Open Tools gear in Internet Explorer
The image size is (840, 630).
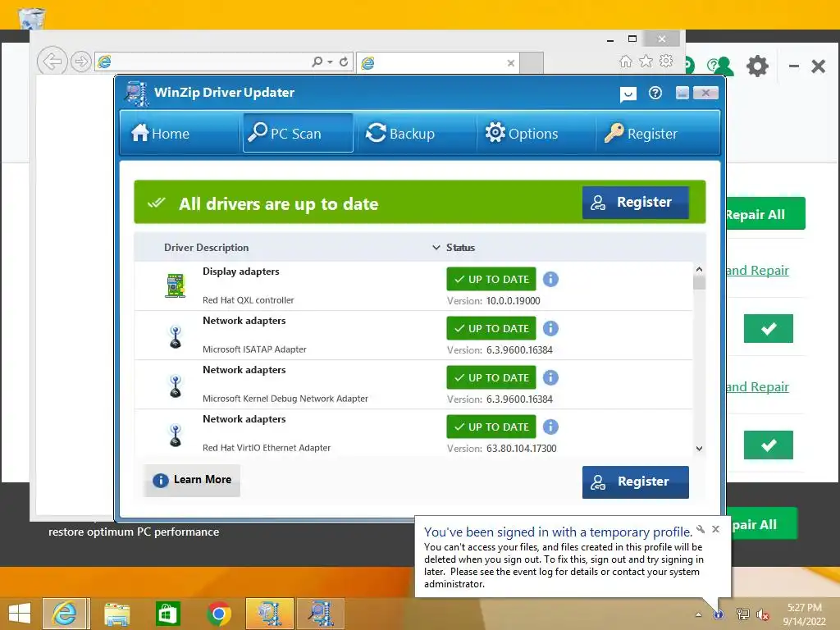pos(666,61)
